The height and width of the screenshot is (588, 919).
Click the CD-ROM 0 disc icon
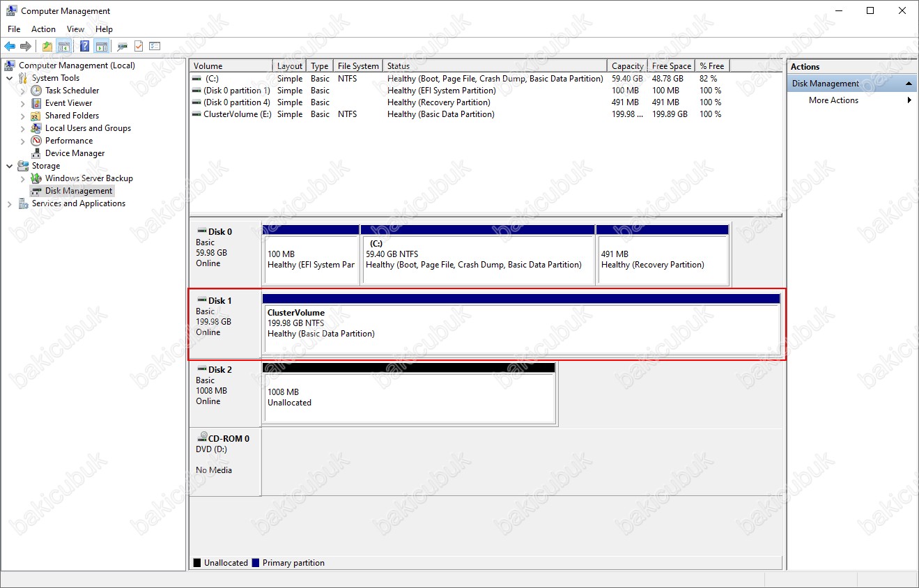[202, 438]
